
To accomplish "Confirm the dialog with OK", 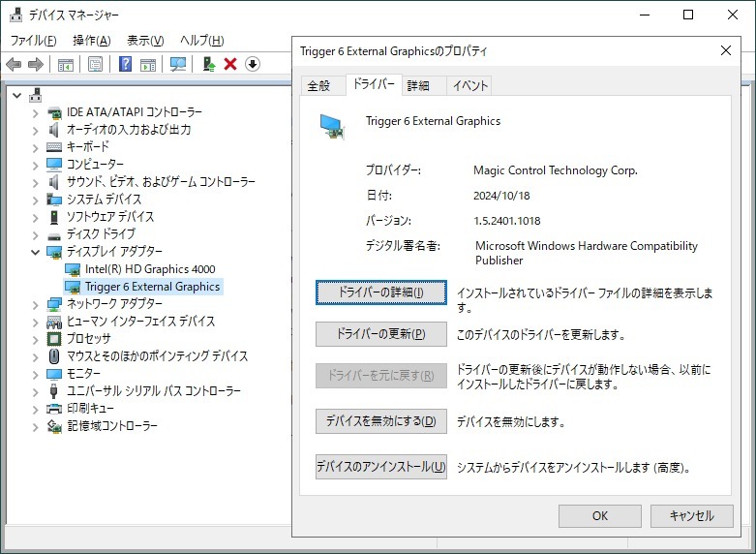I will pos(600,516).
